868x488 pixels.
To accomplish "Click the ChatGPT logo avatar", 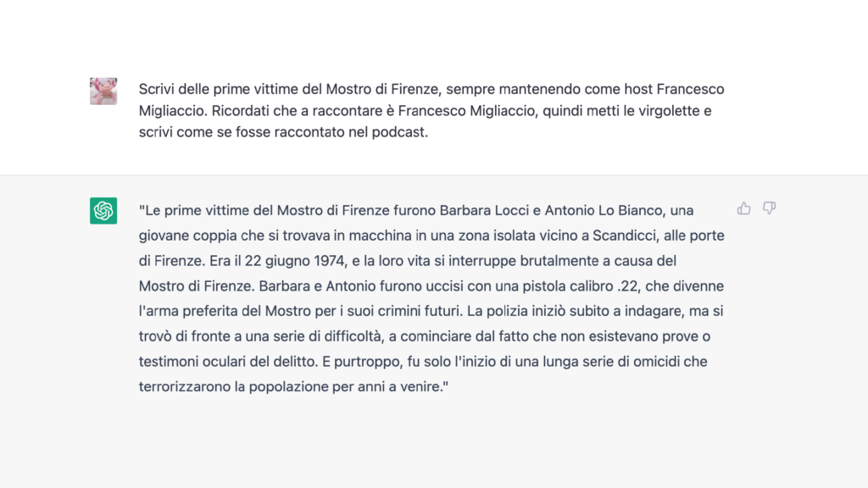I will pos(103,211).
